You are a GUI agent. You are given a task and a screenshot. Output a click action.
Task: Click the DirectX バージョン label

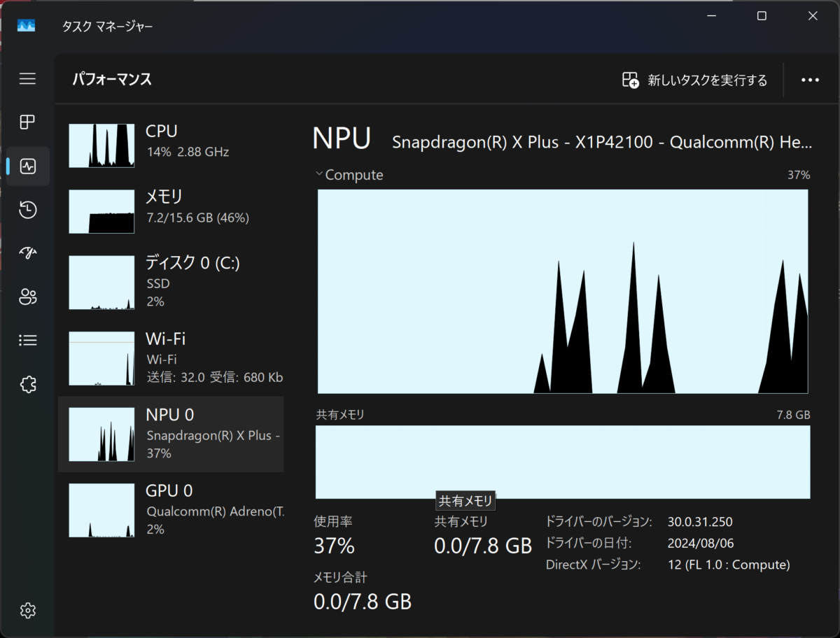pyautogui.click(x=593, y=565)
